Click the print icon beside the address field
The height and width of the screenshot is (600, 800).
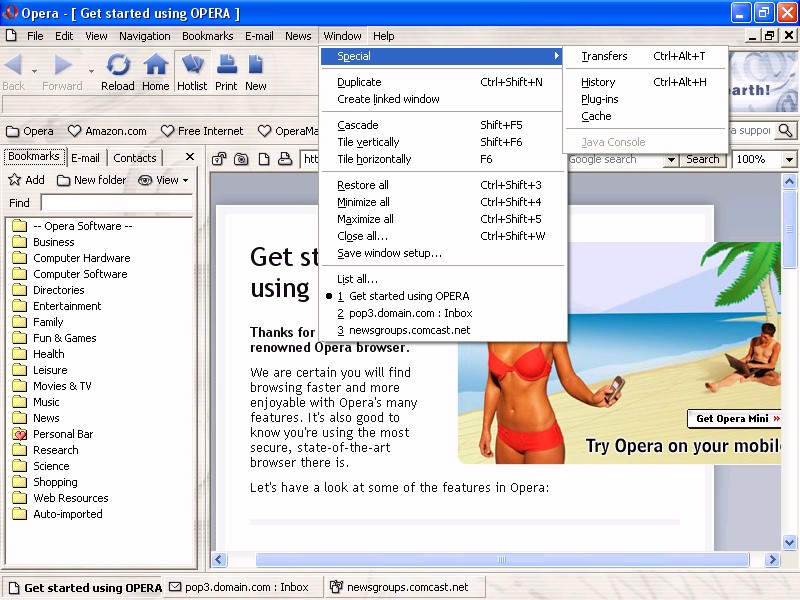click(285, 159)
